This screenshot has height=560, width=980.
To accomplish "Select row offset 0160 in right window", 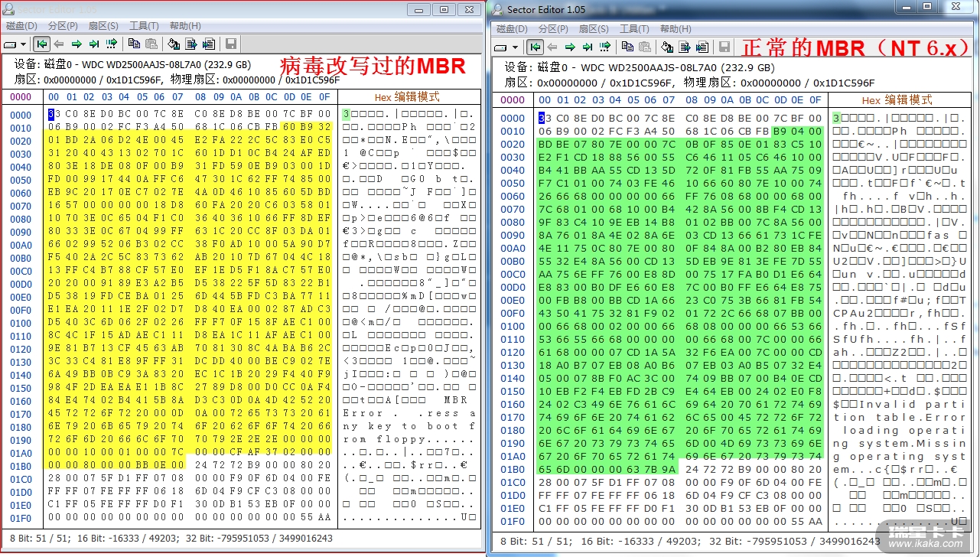I will tap(513, 404).
